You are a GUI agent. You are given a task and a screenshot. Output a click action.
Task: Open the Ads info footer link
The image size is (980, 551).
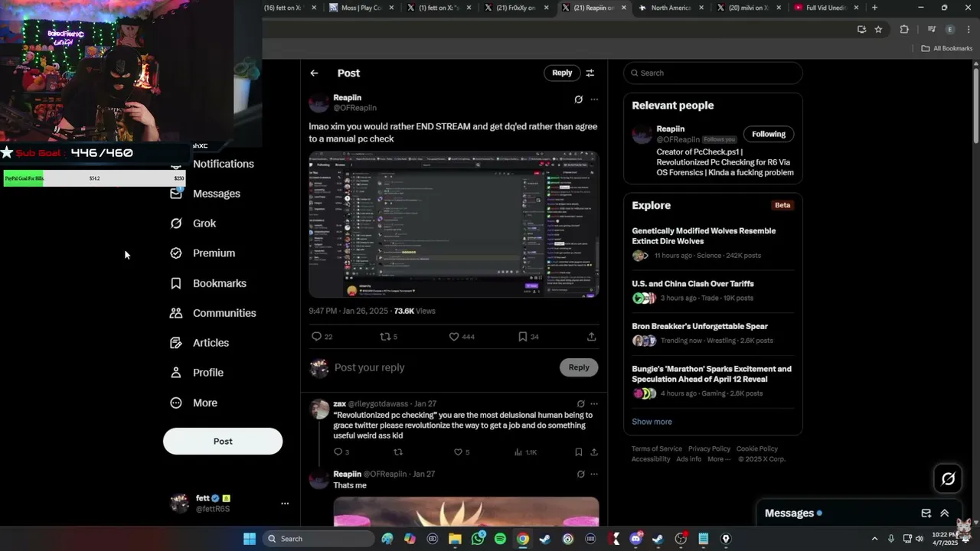click(688, 459)
